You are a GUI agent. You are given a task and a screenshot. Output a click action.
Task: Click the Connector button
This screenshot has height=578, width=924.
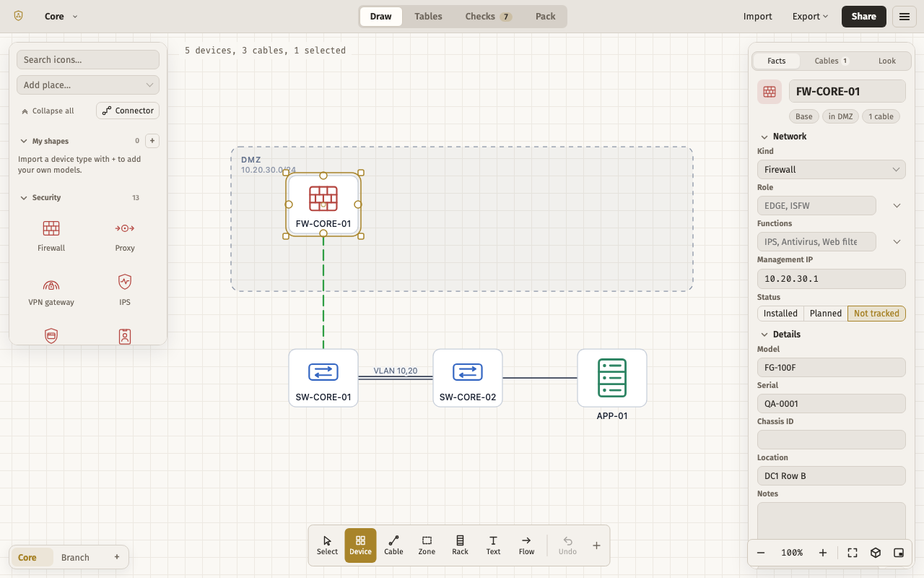click(128, 111)
